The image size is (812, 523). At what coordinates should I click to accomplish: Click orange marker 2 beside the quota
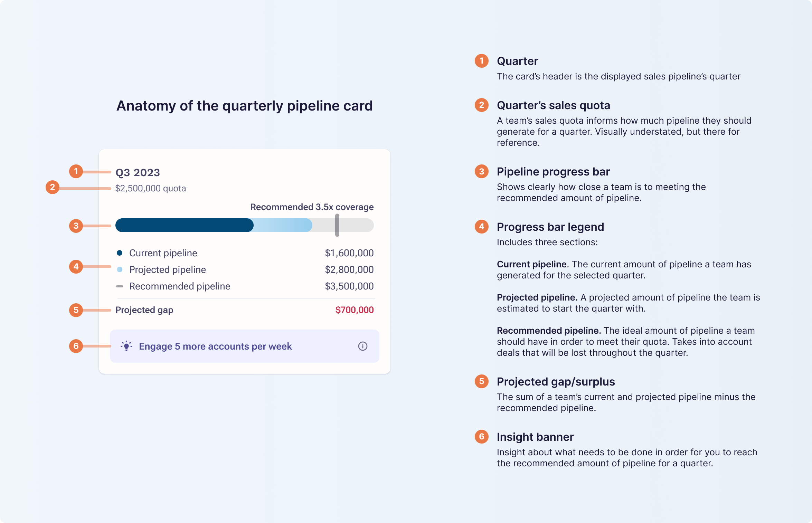53,187
